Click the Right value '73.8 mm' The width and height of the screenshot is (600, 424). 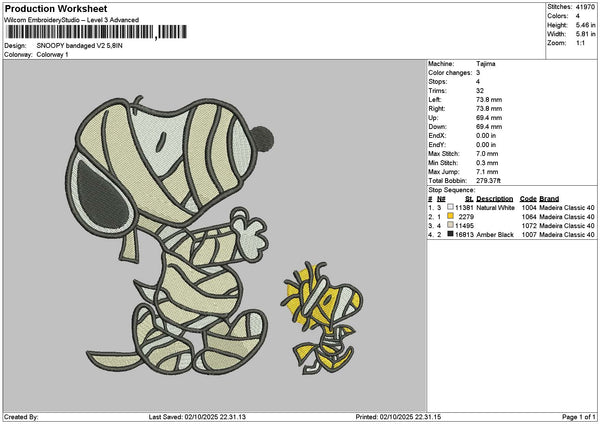pyautogui.click(x=489, y=109)
